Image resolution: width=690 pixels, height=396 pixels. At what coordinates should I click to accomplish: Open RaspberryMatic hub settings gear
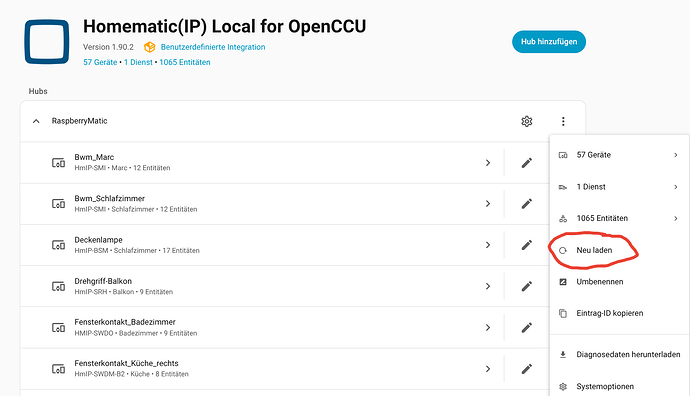pos(527,121)
